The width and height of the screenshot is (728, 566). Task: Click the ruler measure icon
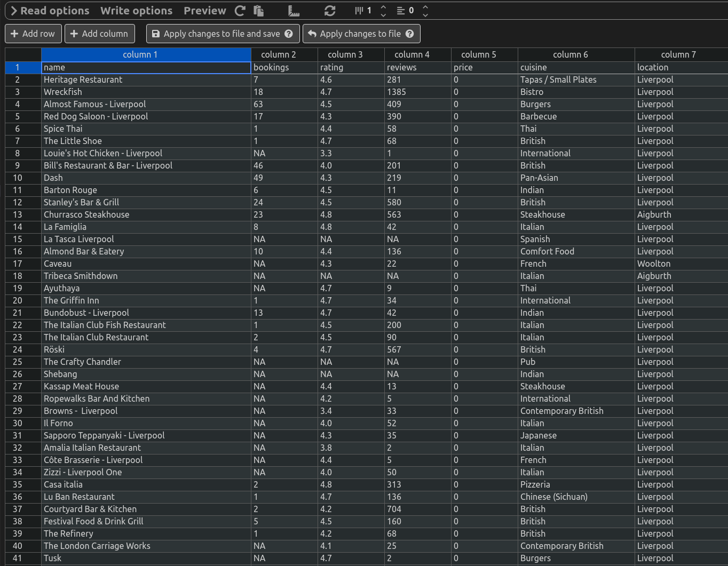coord(294,11)
